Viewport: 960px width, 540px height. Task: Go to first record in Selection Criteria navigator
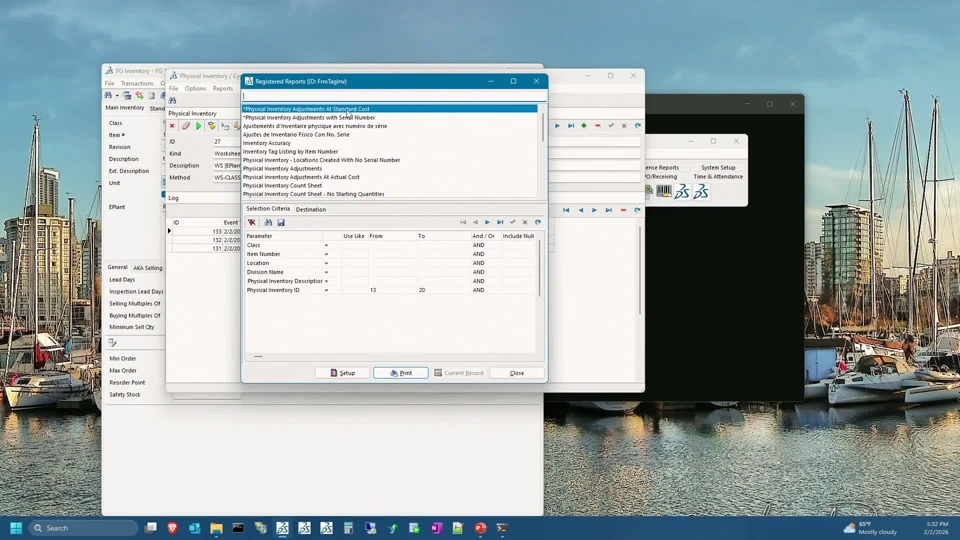coord(463,222)
